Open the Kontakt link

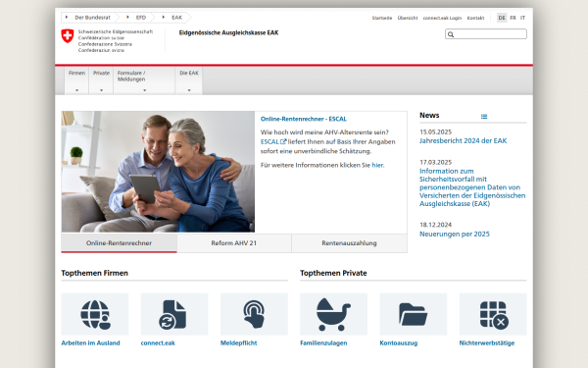[x=475, y=18]
